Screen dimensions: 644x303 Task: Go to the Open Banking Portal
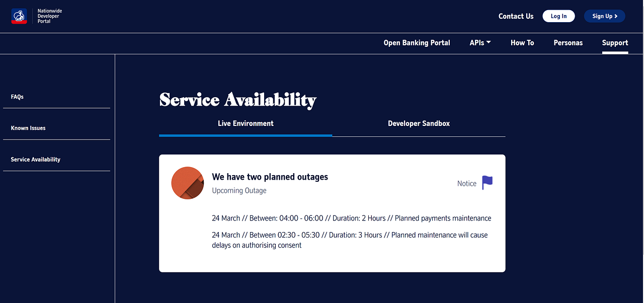point(417,43)
